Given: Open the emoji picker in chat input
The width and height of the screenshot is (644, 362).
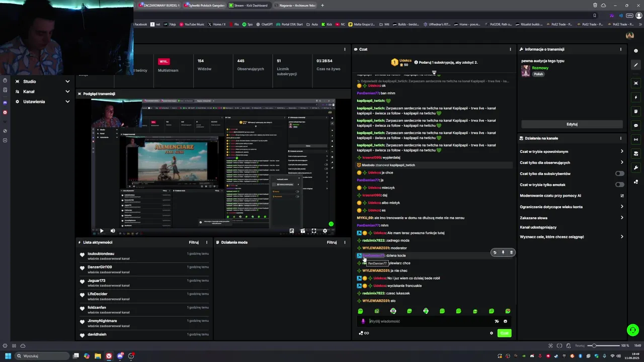Looking at the screenshot, I should click(x=505, y=321).
